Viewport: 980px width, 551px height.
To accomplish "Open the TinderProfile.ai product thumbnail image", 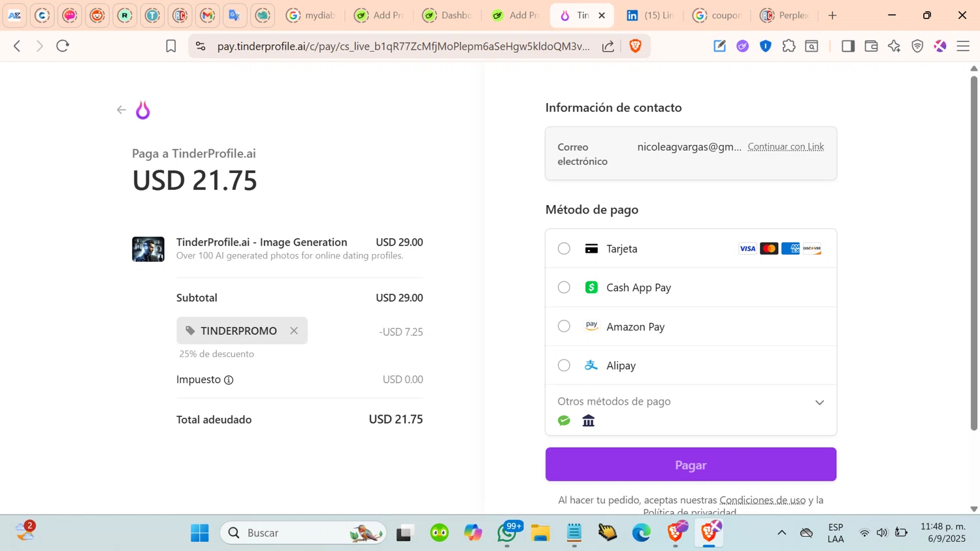I will pos(148,249).
